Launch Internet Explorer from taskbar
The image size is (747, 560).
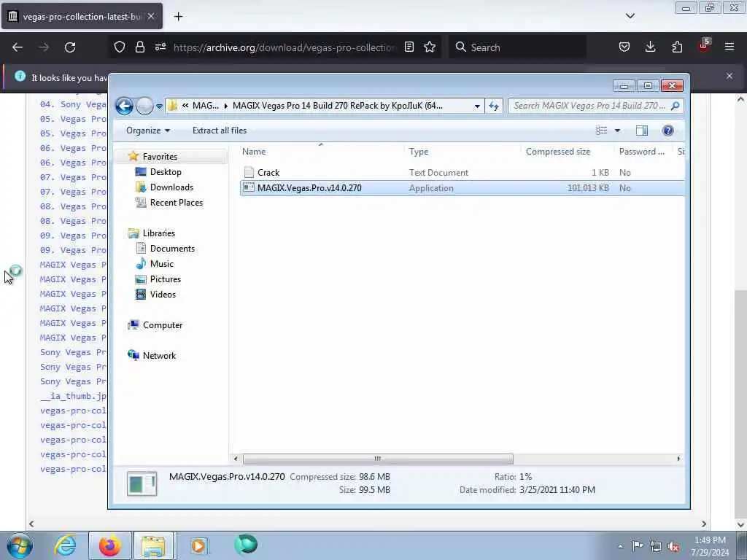(65, 545)
